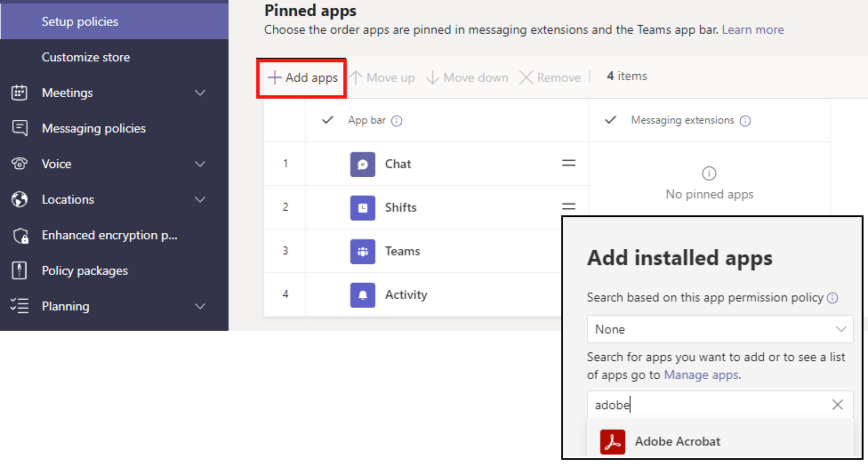Open Policy packages page
The height and width of the screenshot is (475, 868).
click(84, 270)
